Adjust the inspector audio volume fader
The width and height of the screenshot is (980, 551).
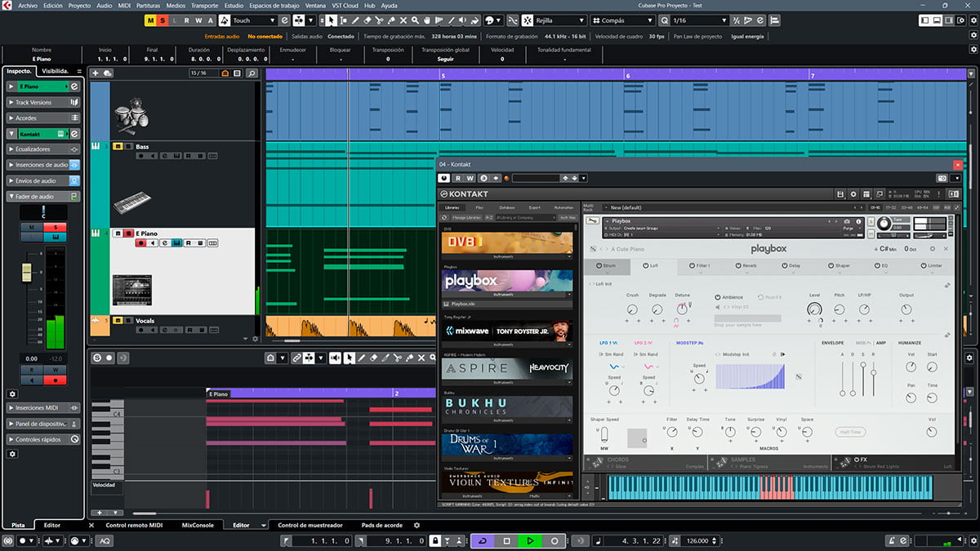[x=27, y=271]
